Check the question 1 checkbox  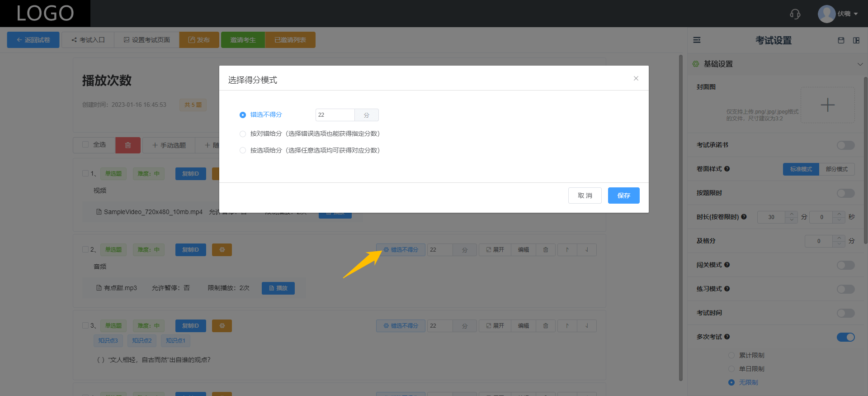coord(85,173)
